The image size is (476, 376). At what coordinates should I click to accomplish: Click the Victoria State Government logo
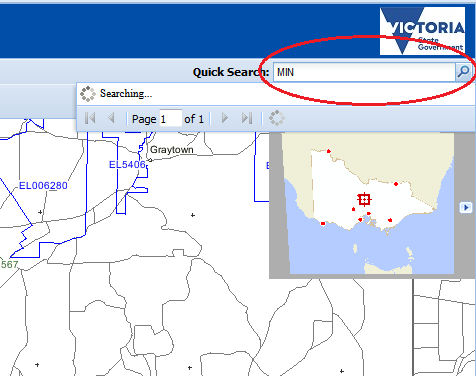pyautogui.click(x=422, y=31)
